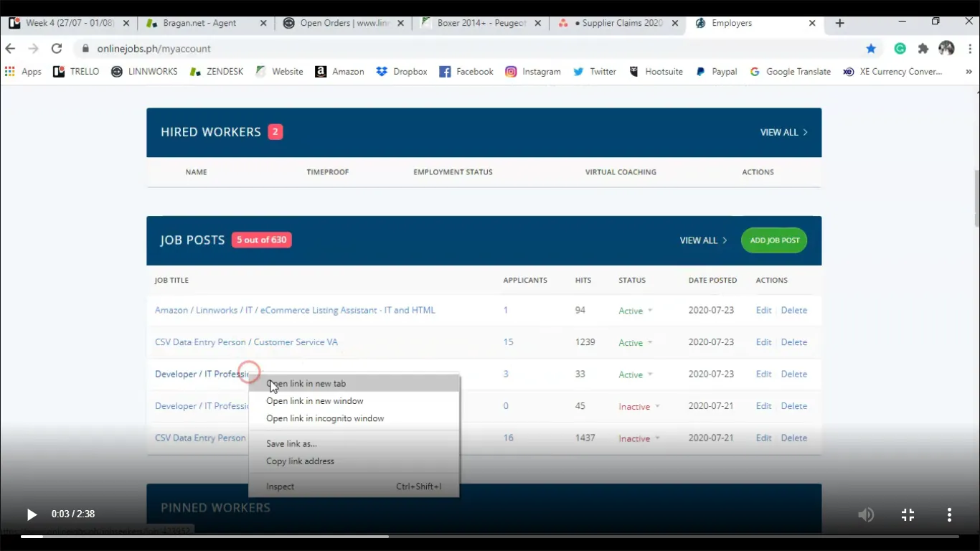The width and height of the screenshot is (980, 551).
Task: Choose Inspect from context menu
Action: coord(354,486)
